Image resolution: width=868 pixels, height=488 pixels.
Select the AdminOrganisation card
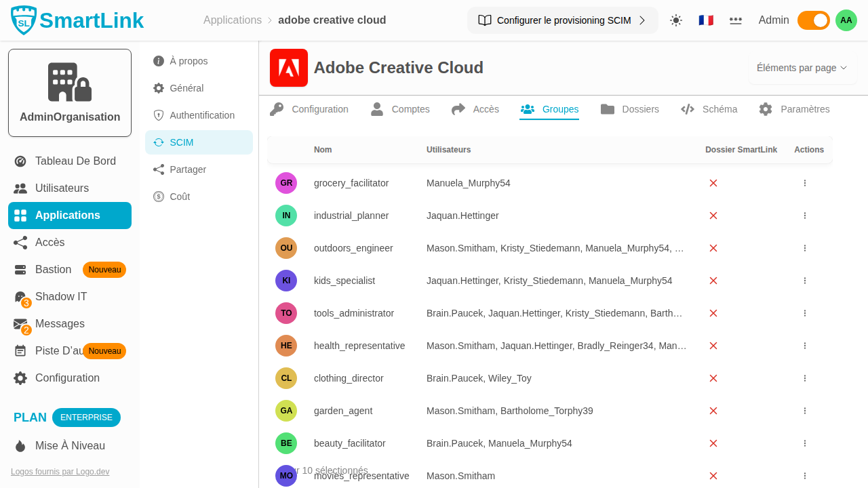tap(70, 93)
